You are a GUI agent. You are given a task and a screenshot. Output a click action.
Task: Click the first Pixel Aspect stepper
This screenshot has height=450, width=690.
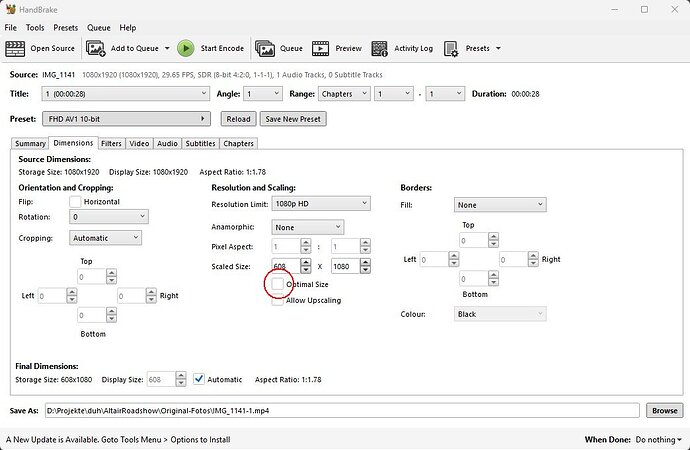click(305, 246)
